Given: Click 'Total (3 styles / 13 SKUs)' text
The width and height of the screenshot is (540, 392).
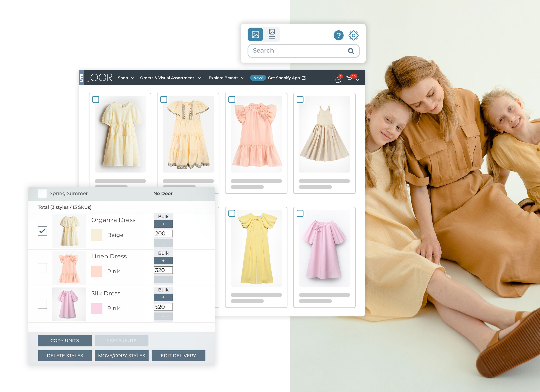Looking at the screenshot, I should [64, 207].
